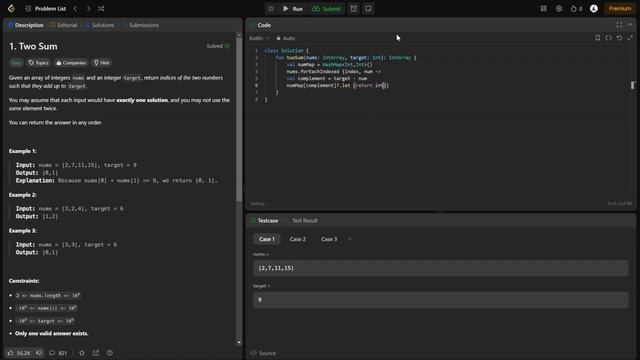Click 'Only one valid answer exists.' text
This screenshot has width=640, height=360.
[x=51, y=333]
